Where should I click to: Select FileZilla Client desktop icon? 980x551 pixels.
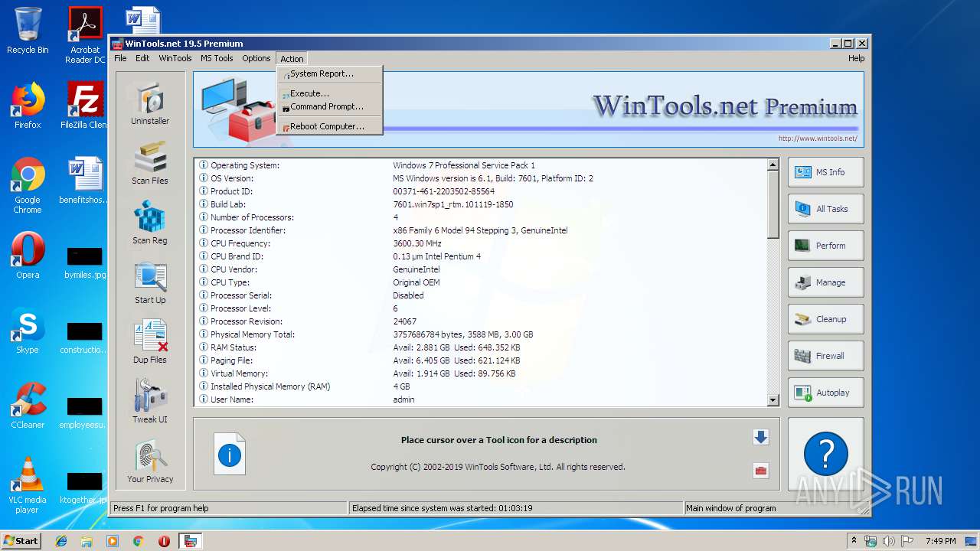tap(85, 106)
